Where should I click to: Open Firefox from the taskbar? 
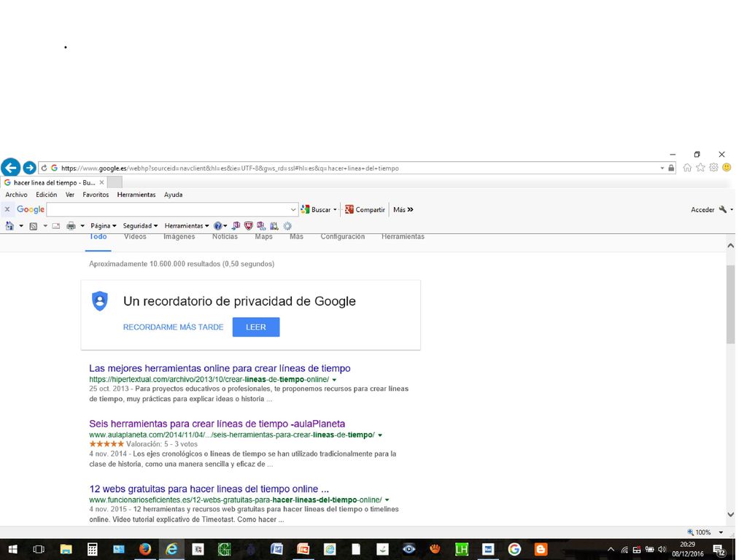coord(145,550)
